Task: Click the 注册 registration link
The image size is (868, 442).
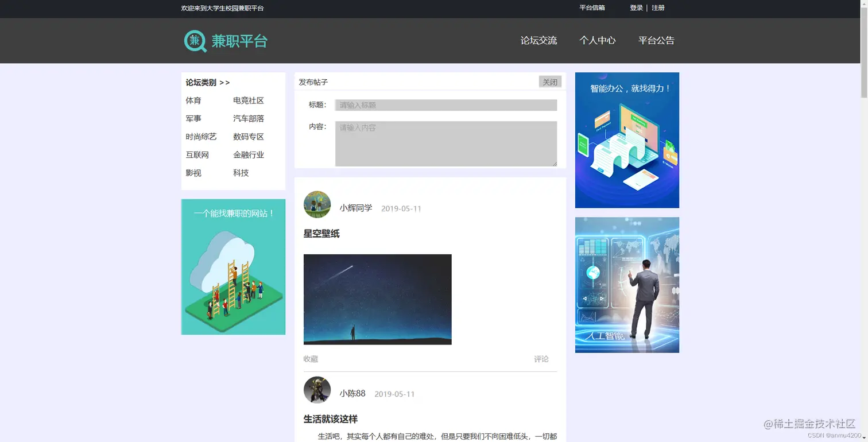Action: (657, 8)
